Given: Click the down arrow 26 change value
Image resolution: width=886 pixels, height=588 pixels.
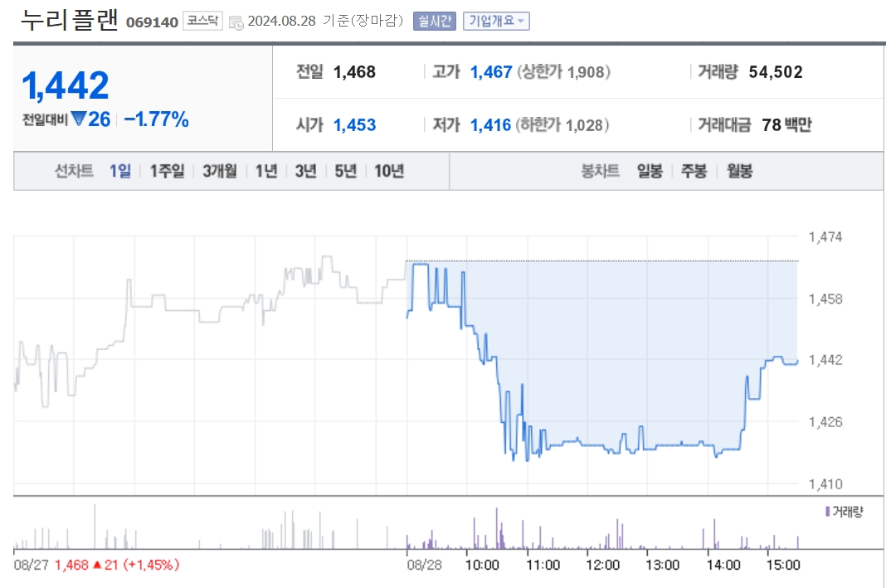Looking at the screenshot, I should tap(91, 119).
